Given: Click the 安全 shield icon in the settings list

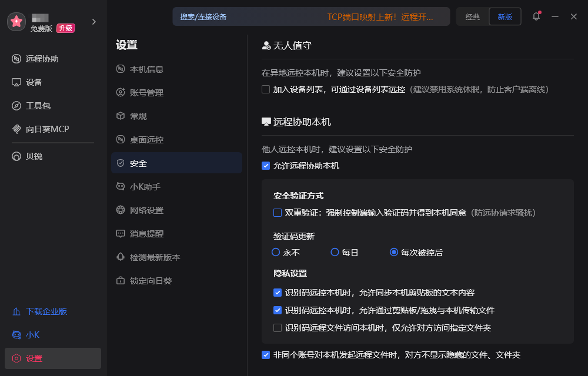Looking at the screenshot, I should pos(121,163).
